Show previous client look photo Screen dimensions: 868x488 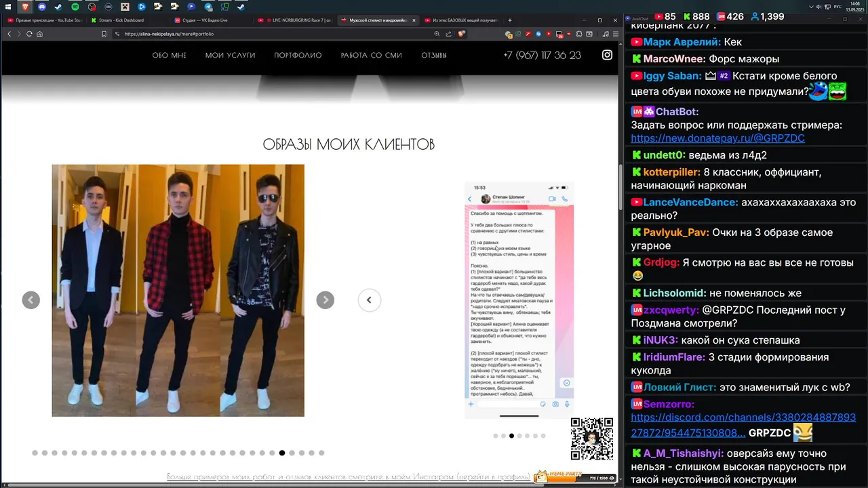[x=31, y=300]
